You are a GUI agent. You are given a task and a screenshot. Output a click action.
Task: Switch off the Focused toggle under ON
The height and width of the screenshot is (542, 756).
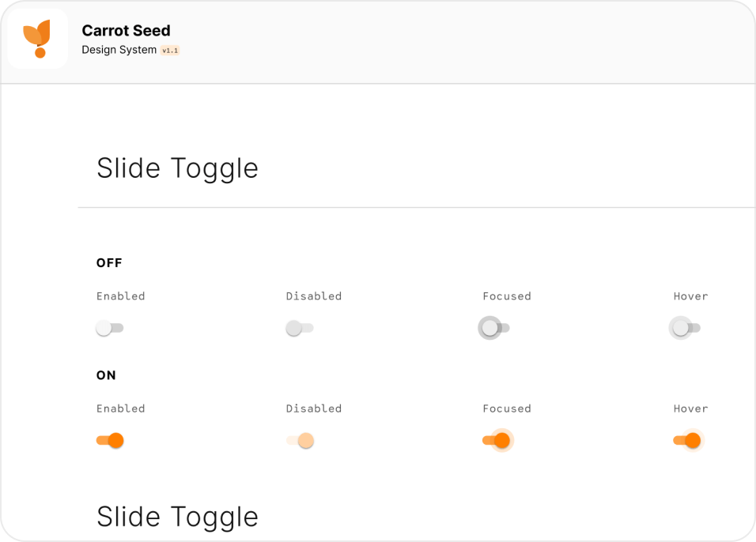(497, 440)
